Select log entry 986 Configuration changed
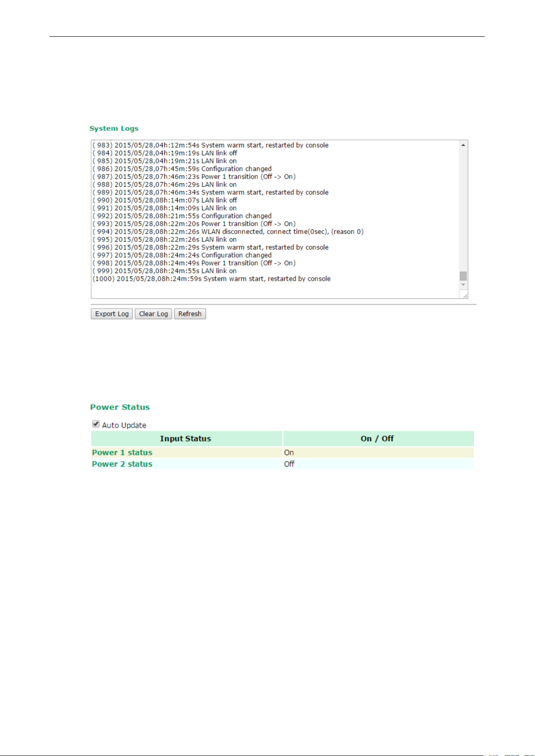535x756 pixels. [182, 169]
